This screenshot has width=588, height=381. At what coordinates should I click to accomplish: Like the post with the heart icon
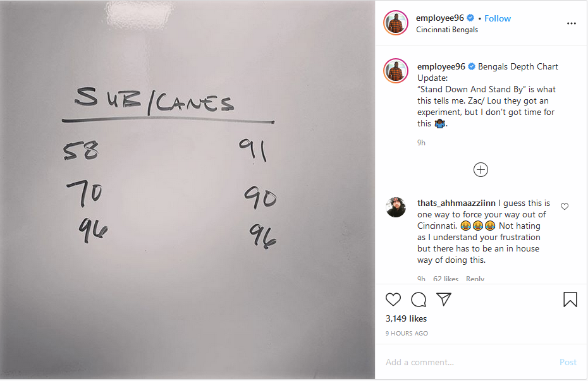click(x=393, y=299)
